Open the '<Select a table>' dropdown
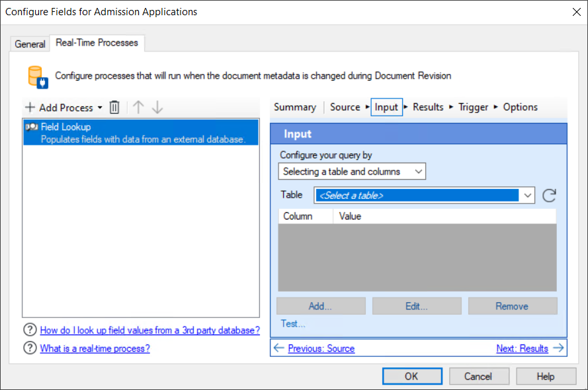 (527, 195)
